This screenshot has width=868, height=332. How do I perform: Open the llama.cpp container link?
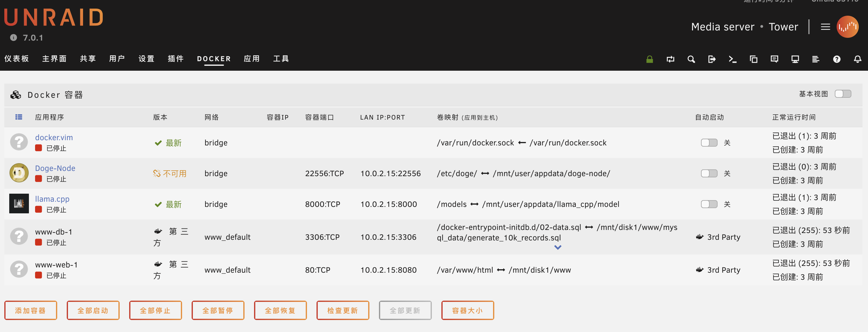52,199
